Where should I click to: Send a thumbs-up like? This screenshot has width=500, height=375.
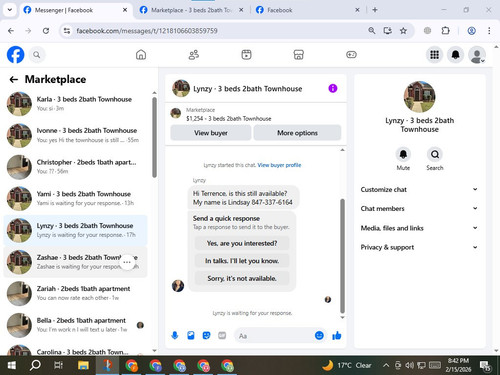(337, 335)
